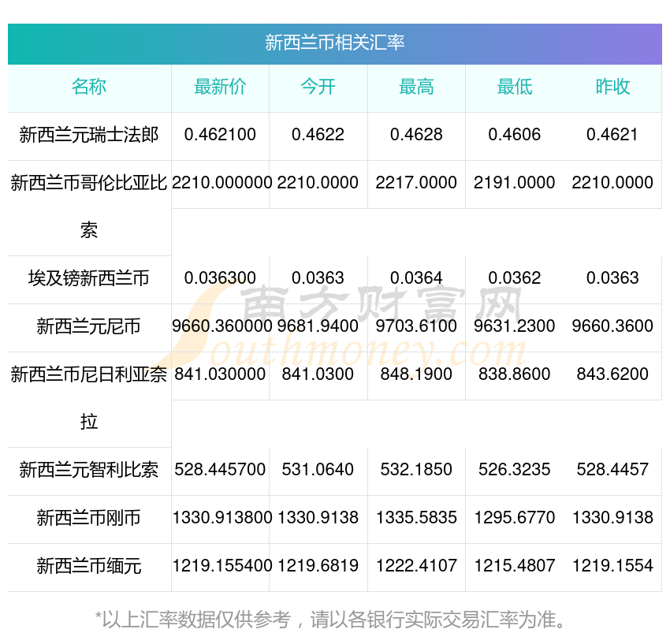Select the 名称 column header
The width and height of the screenshot is (670, 644).
click(89, 87)
